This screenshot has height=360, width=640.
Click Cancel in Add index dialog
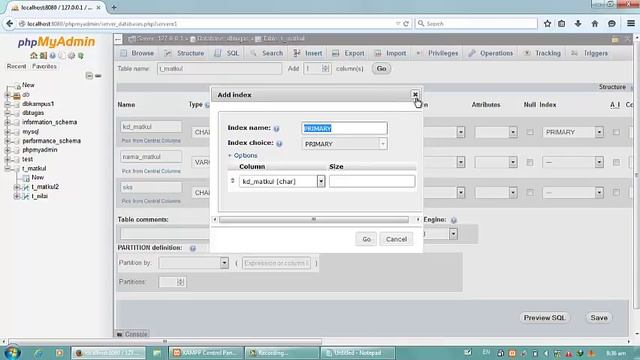(396, 239)
